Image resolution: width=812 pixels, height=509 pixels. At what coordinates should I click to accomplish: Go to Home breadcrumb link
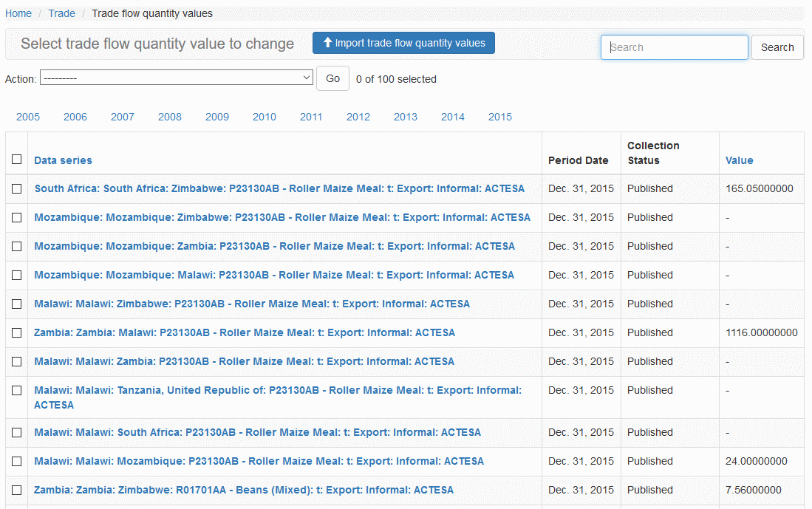coord(18,13)
